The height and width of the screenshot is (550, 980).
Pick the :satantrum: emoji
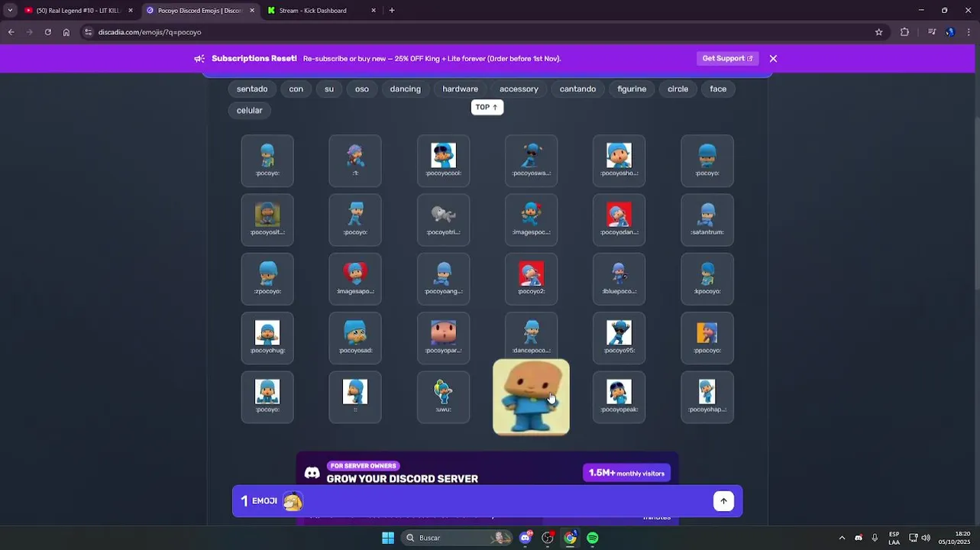click(x=707, y=220)
